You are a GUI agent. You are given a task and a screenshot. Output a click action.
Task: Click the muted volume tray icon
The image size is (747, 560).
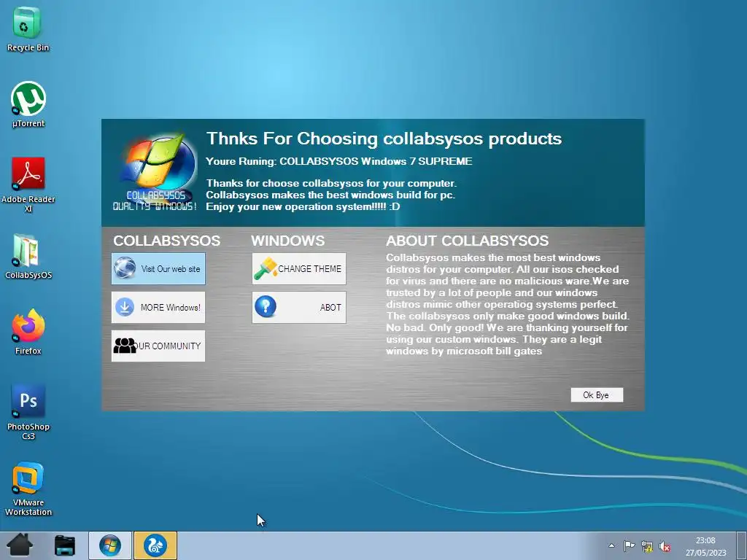click(x=665, y=546)
